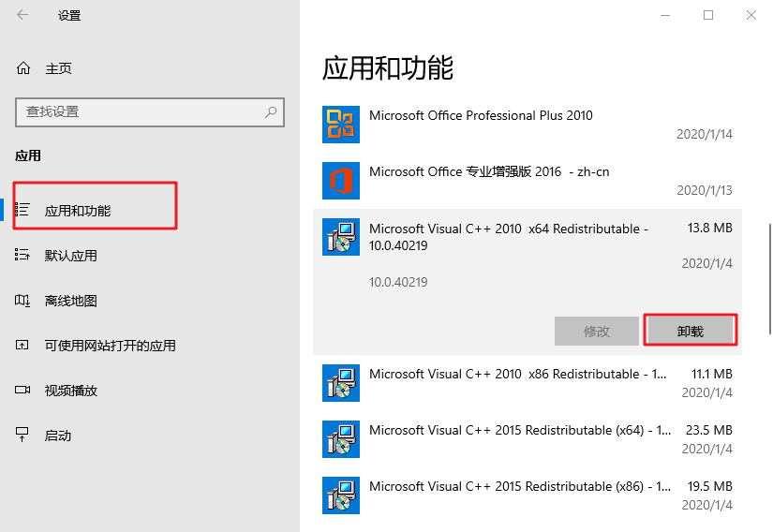The width and height of the screenshot is (773, 532).
Task: Click the Microsoft Office Professional Plus 2010 icon
Action: click(x=341, y=125)
